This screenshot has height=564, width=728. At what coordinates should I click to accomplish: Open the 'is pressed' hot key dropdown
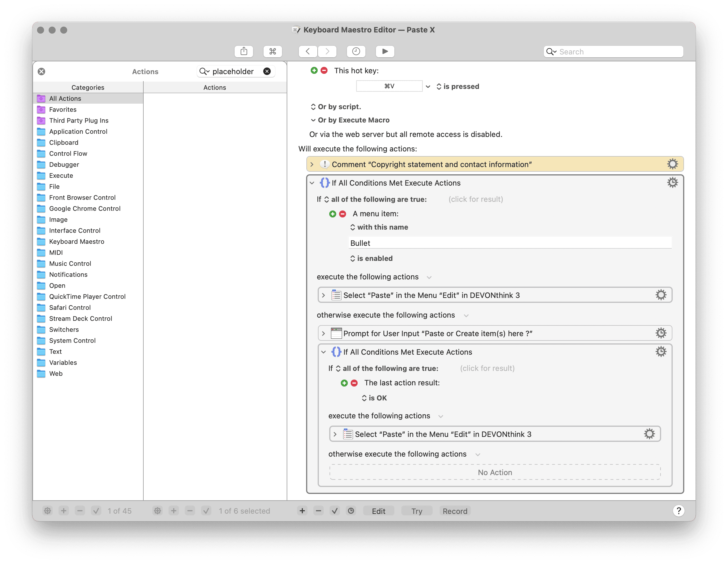click(458, 86)
